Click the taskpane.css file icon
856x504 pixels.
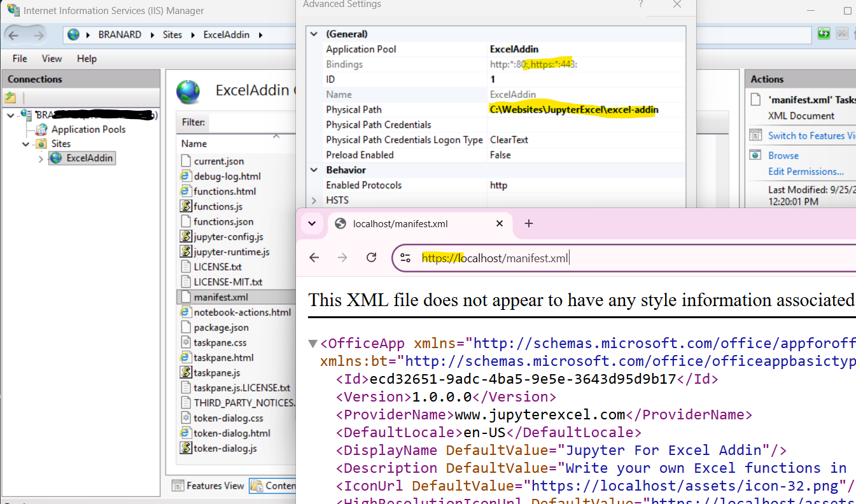click(x=186, y=342)
